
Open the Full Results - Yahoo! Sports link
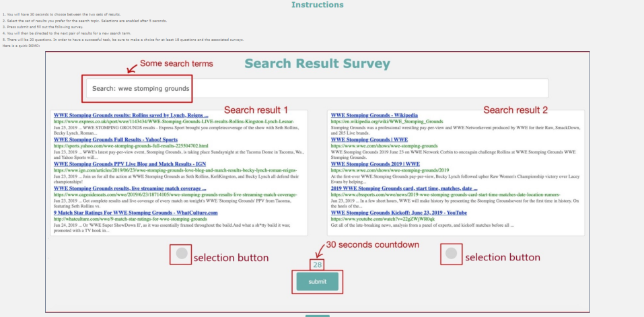pyautogui.click(x=116, y=139)
